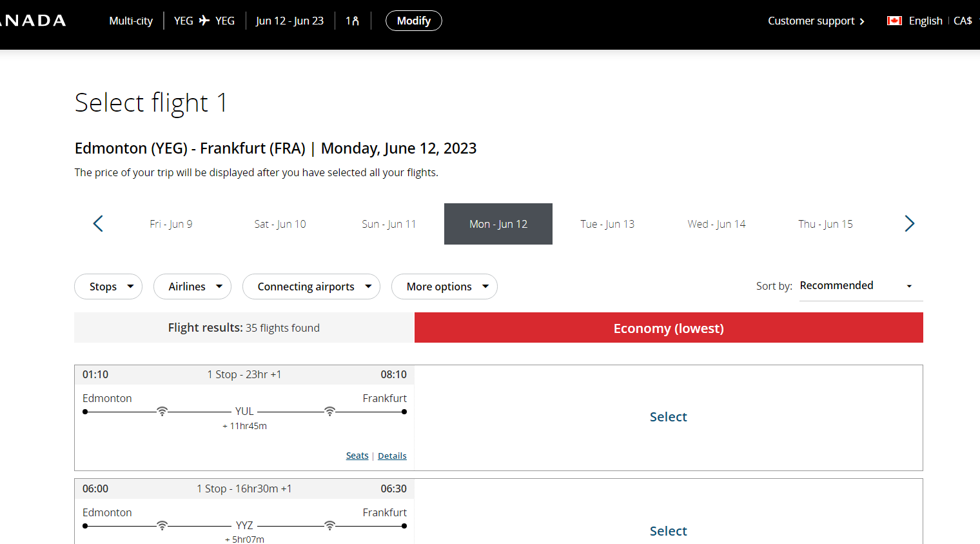Screen dimensions: 980x544
Task: Click the previous dates left arrow
Action: [x=98, y=224]
